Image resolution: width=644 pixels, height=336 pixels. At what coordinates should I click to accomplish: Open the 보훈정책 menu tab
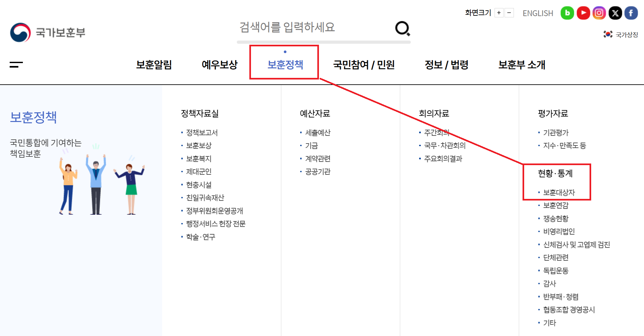click(x=285, y=65)
